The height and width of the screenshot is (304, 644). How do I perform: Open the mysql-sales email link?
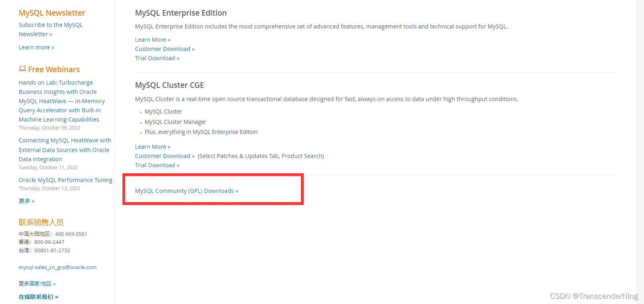57,267
